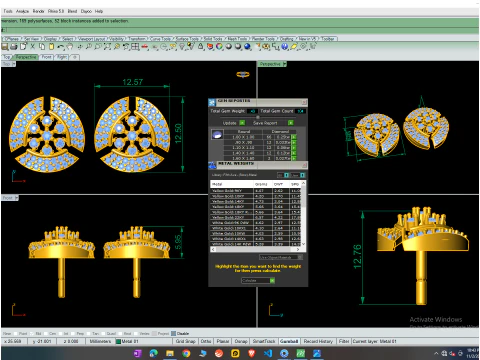Click the Print icon in toolbar
Viewport: 480px width, 360px height.
[14, 47]
